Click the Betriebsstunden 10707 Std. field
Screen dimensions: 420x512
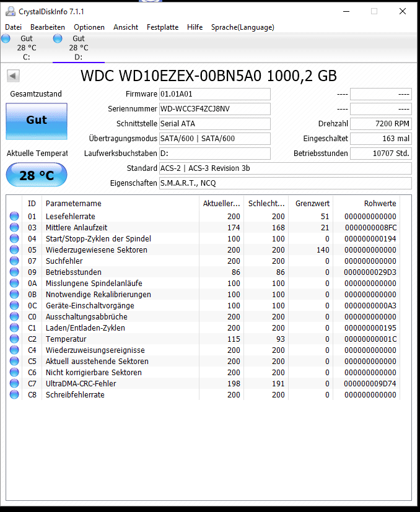coord(381,154)
